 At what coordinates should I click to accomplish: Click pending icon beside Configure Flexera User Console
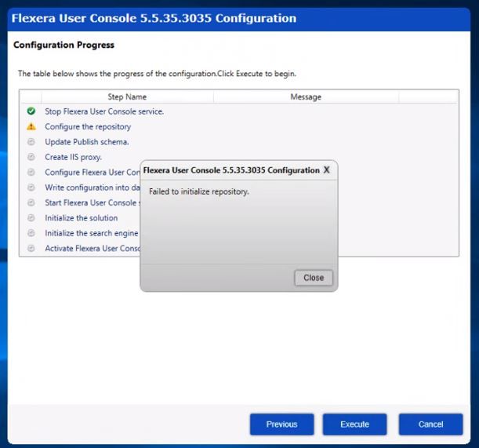click(31, 172)
